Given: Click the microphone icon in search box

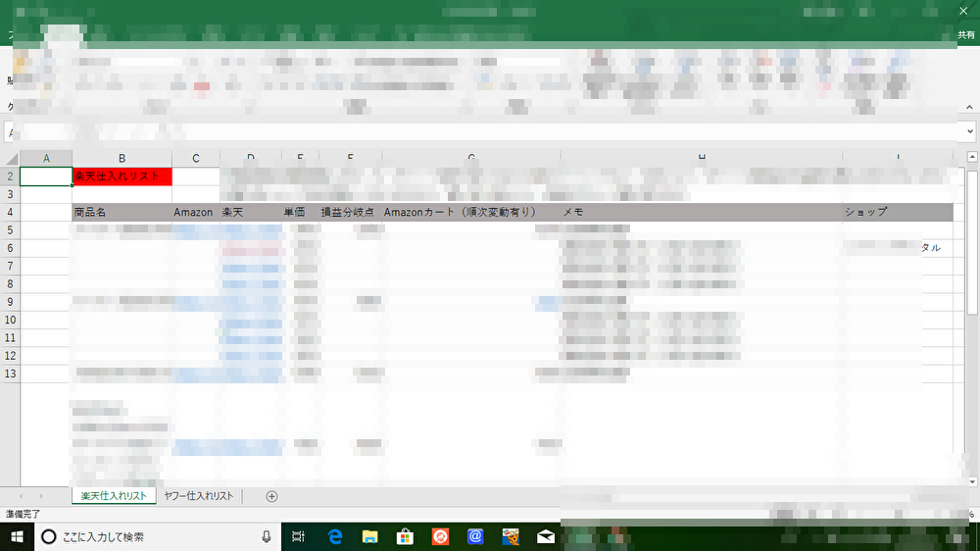Looking at the screenshot, I should pos(266,536).
